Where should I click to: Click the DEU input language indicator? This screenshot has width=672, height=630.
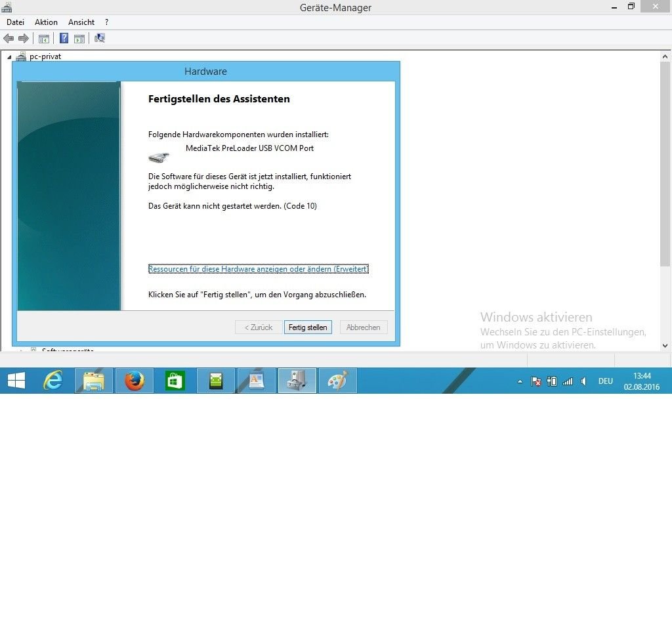coord(606,381)
